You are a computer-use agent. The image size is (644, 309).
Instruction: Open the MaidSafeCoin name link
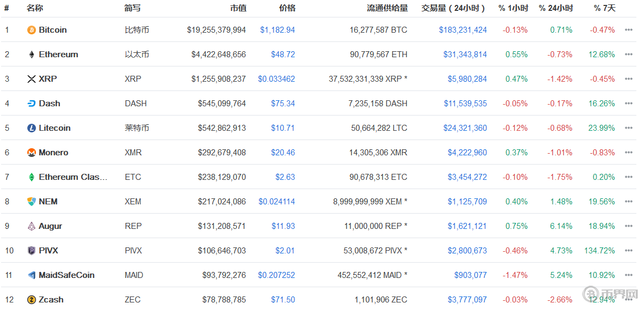(67, 275)
